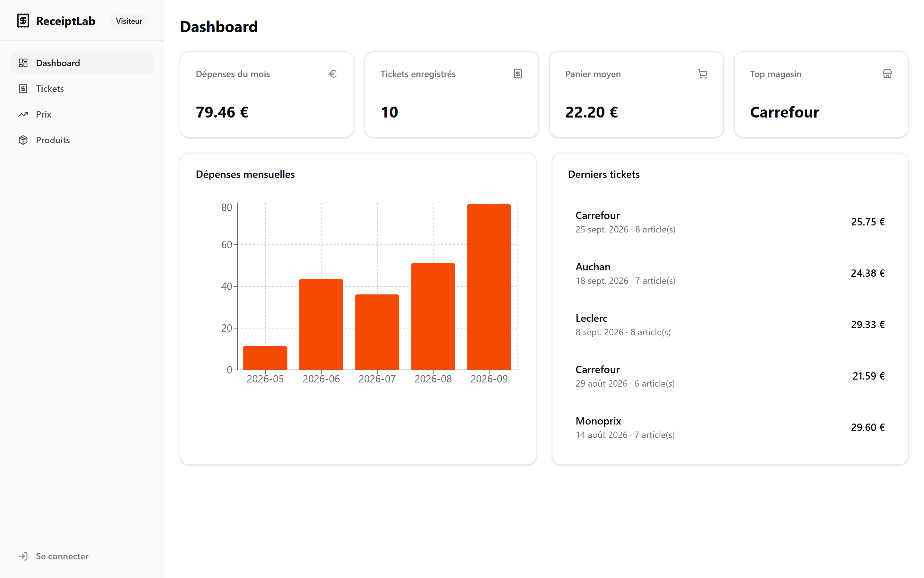The image size is (924, 578).
Task: Click the Tickets receipt icon in sidebar
Action: 23,89
